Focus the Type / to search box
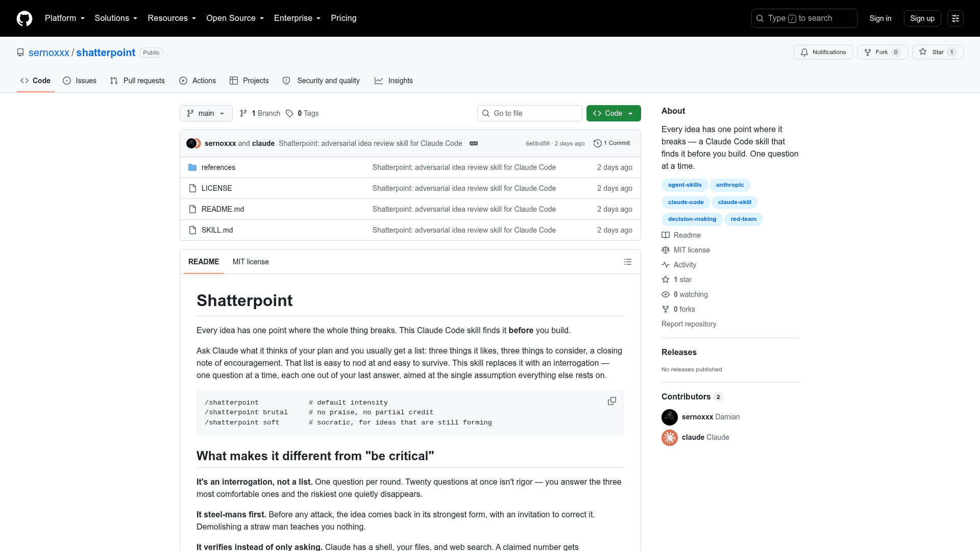 coord(804,18)
